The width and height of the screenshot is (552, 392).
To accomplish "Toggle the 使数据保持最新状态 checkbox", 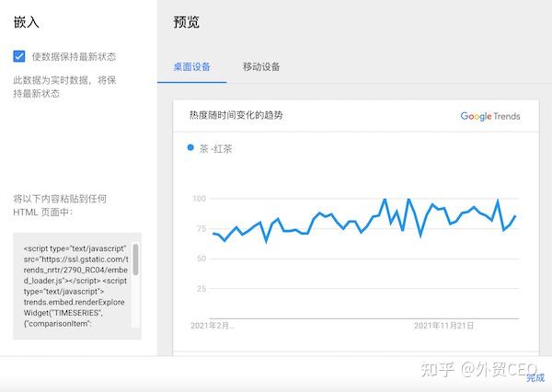I will pyautogui.click(x=19, y=56).
